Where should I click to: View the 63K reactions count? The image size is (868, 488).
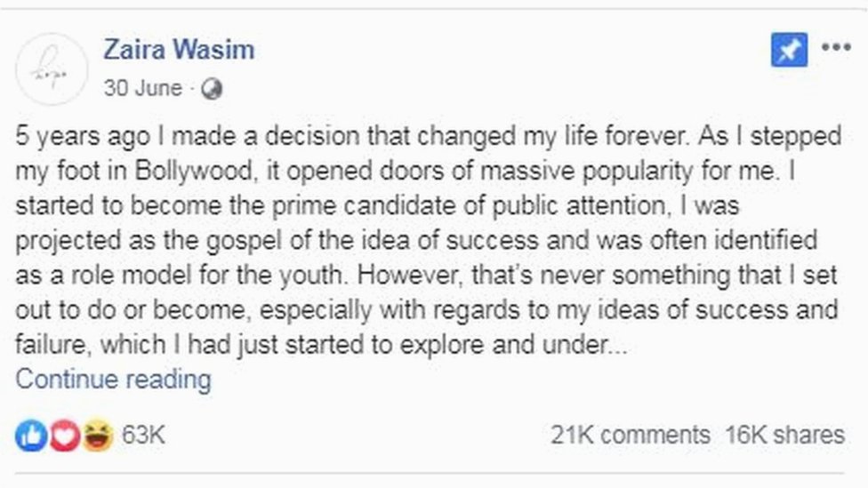pos(143,435)
